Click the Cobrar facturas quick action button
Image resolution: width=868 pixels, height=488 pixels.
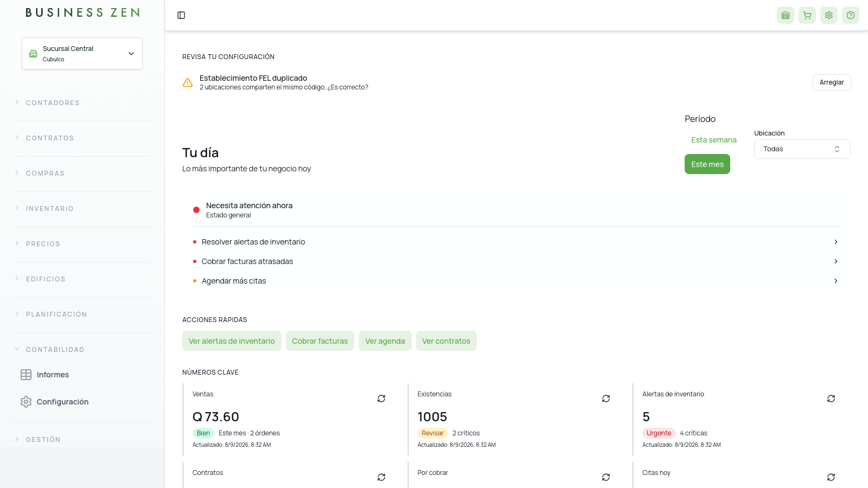coord(320,341)
